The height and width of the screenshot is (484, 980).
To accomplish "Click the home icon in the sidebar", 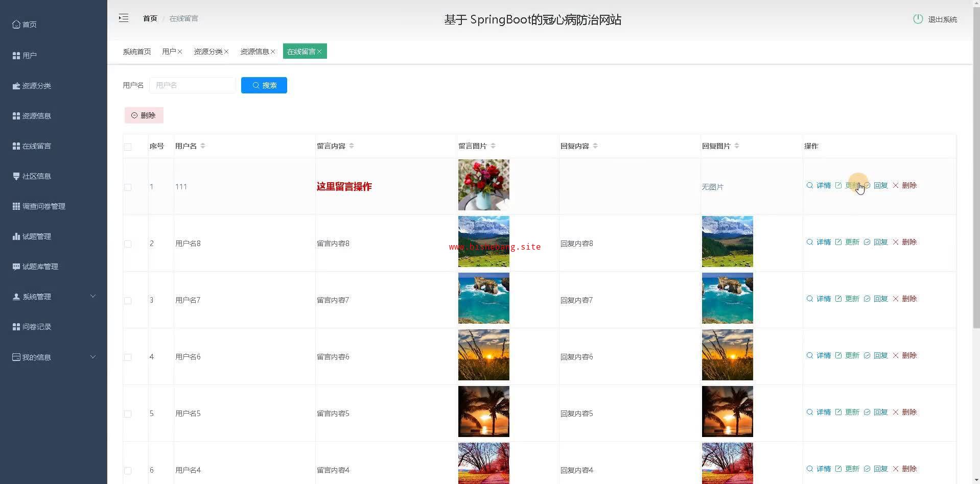I will point(16,24).
